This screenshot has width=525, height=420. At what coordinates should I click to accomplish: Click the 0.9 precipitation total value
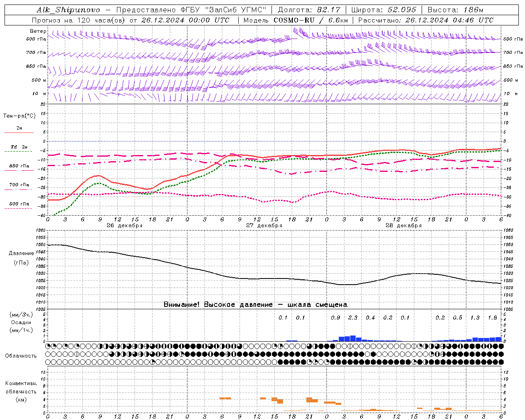(336, 318)
